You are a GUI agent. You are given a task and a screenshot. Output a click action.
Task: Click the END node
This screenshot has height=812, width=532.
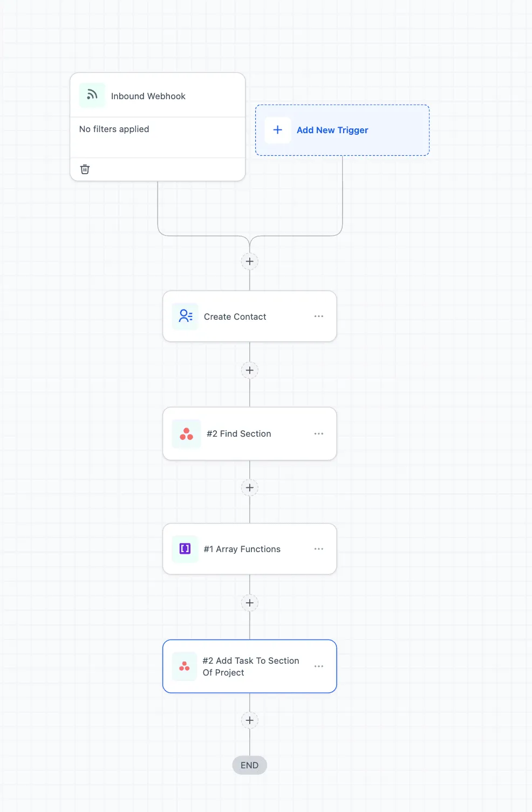pos(250,765)
